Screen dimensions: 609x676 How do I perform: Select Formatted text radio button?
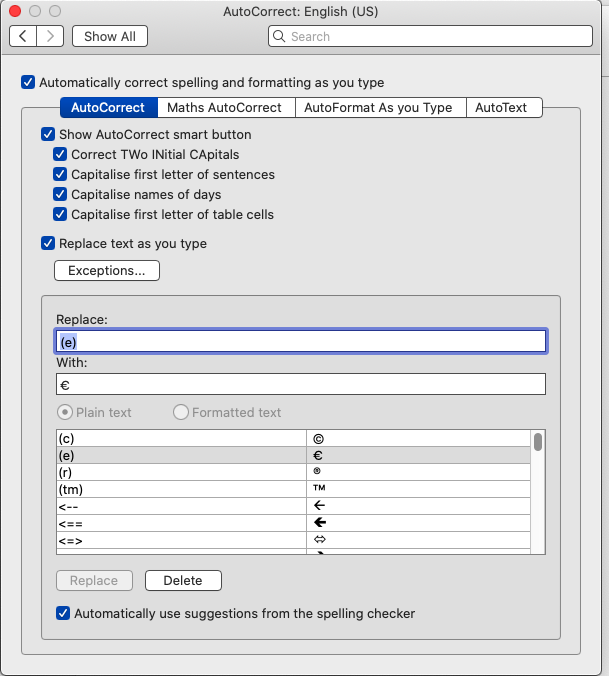[x=181, y=412]
